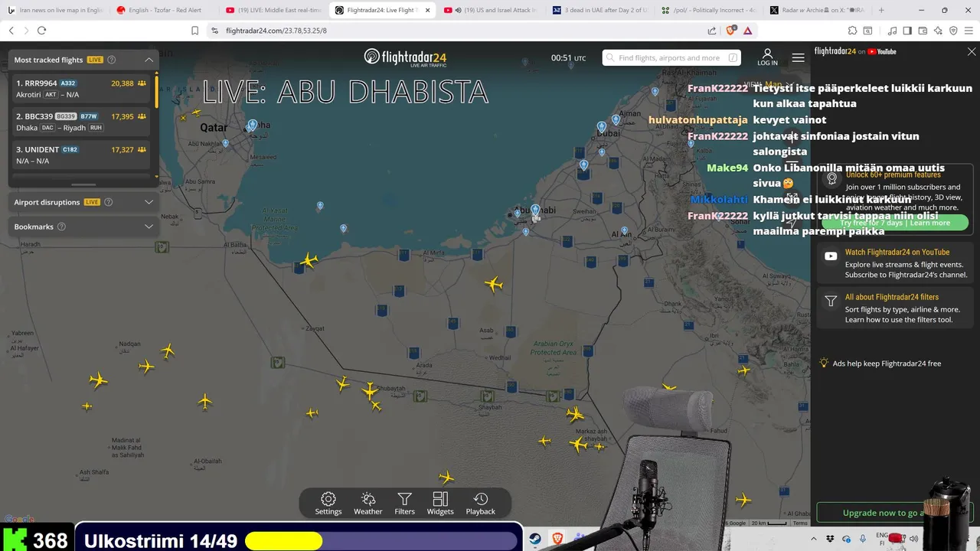Click the most tracked list scrollbar
980x551 pixels.
156,90
